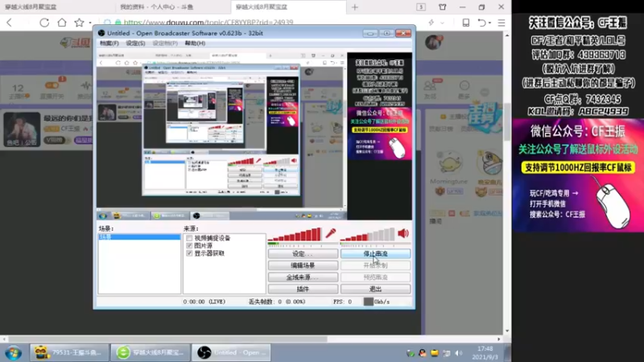
Task: Click the 全域来源... button
Action: [x=303, y=278]
